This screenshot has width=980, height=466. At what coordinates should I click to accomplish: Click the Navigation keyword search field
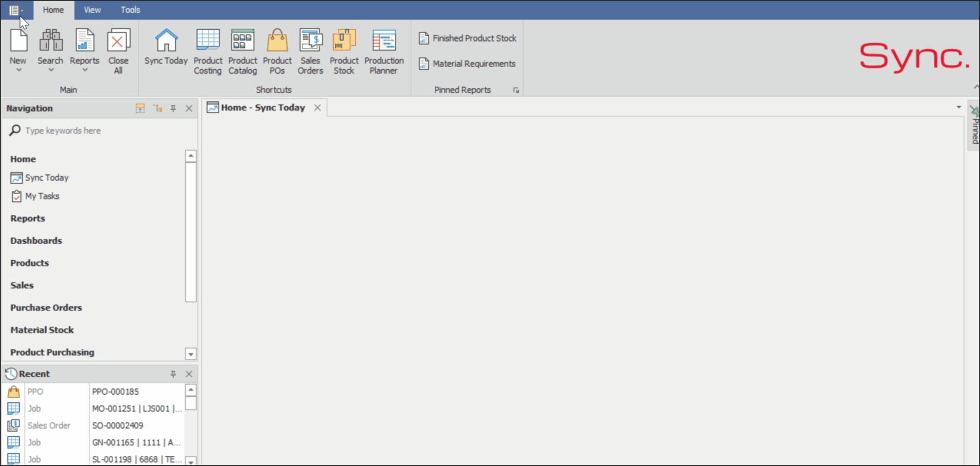pos(100,131)
